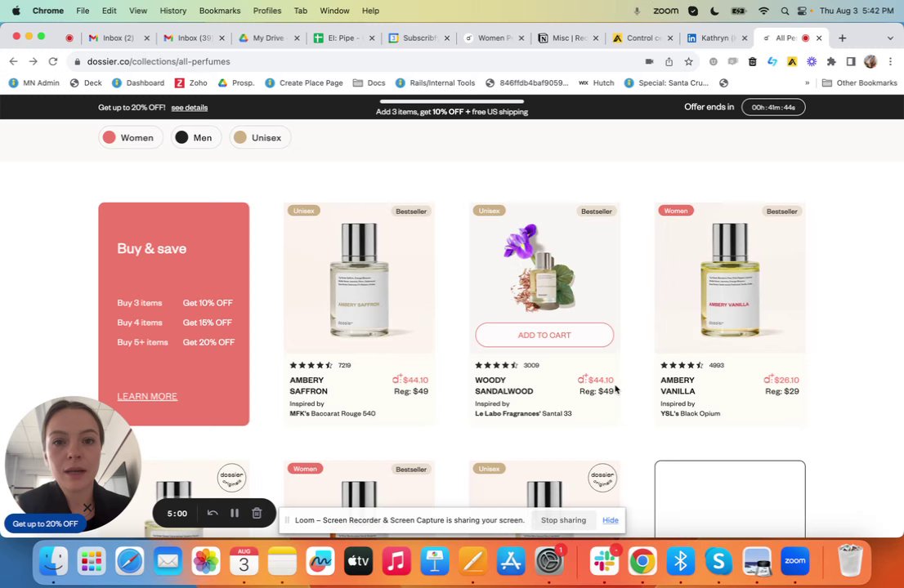Open Photos from the dock

pos(205,560)
